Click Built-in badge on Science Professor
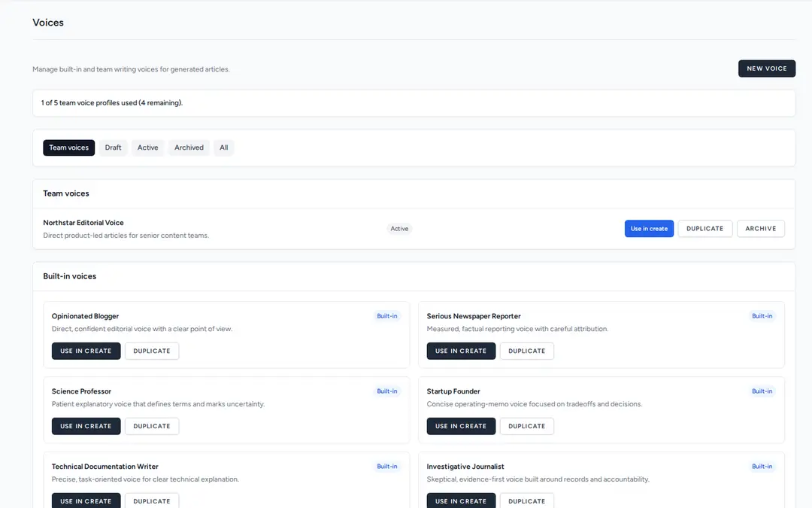812x508 pixels. click(x=387, y=391)
